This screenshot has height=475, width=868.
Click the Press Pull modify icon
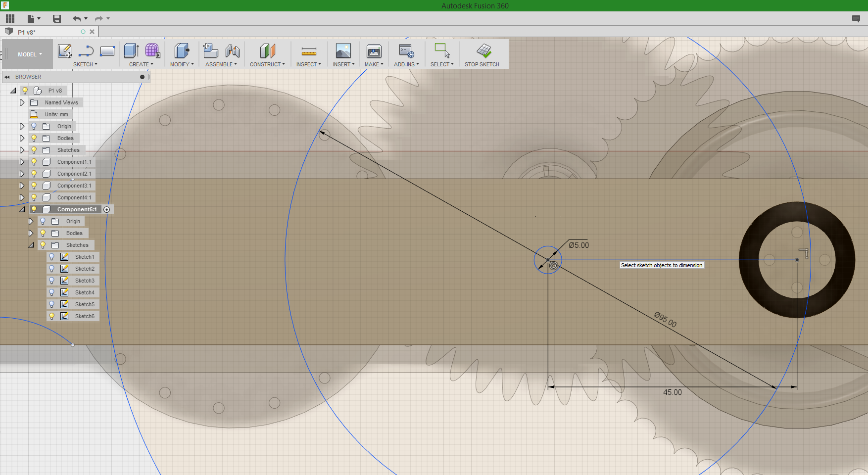coord(182,50)
